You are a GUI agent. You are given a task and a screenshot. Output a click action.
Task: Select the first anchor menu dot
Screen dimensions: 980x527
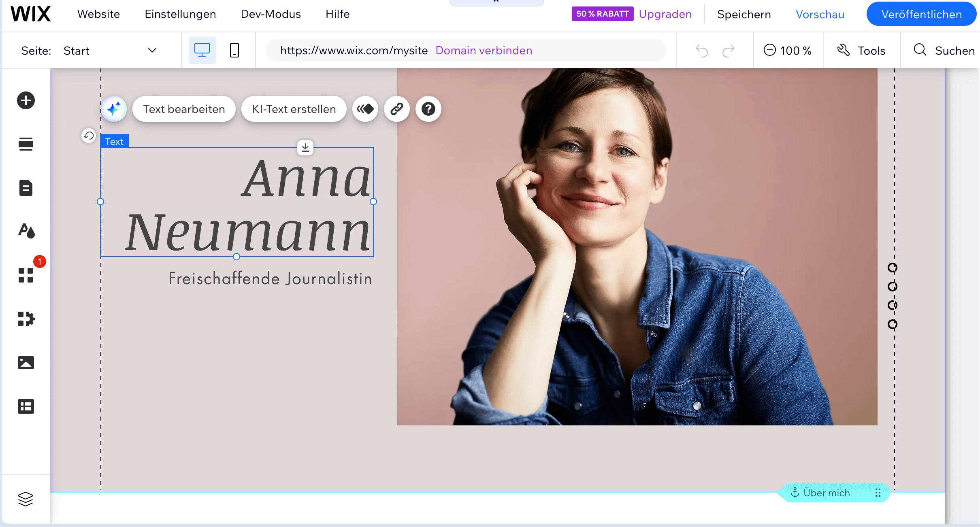point(893,268)
